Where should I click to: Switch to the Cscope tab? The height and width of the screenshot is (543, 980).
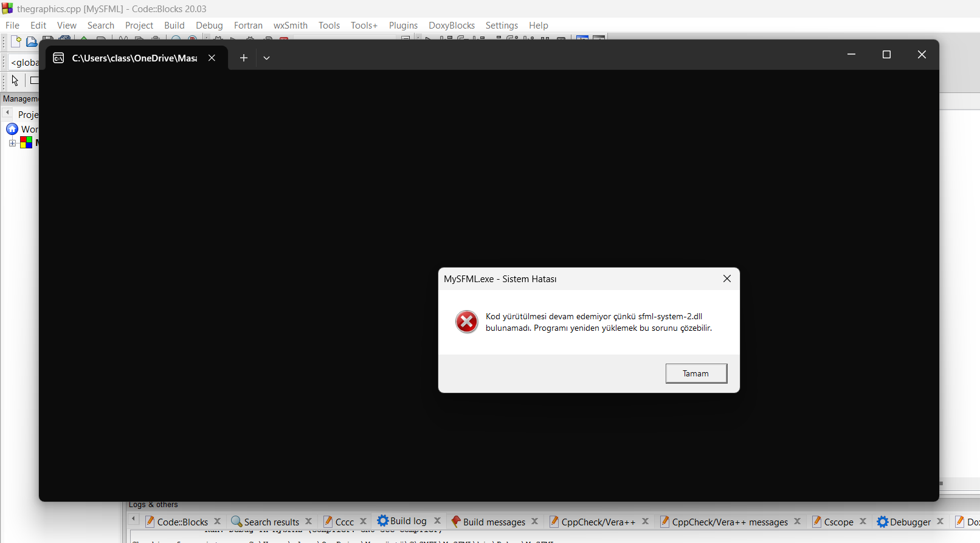pyautogui.click(x=839, y=522)
